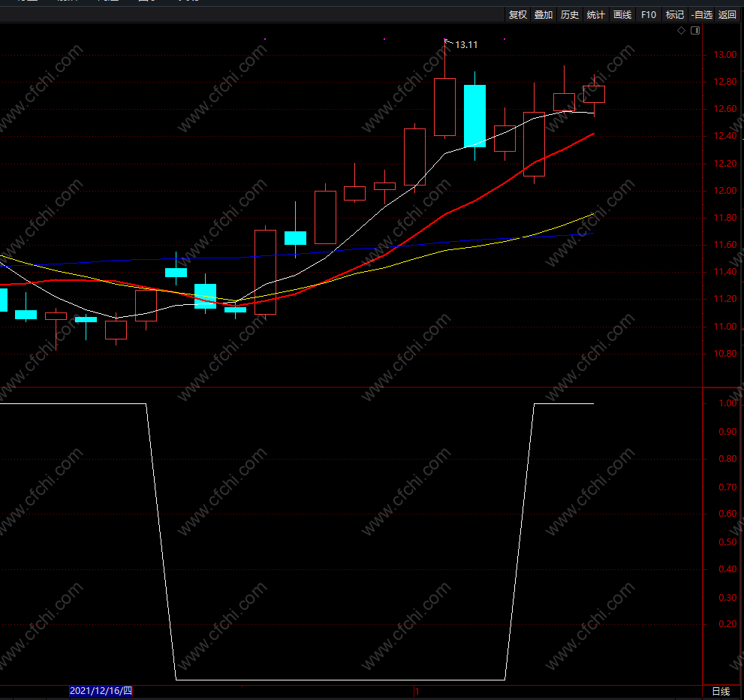This screenshot has height=700, width=744.
Task: Activate the 画线 drawing tool
Action: tap(622, 15)
